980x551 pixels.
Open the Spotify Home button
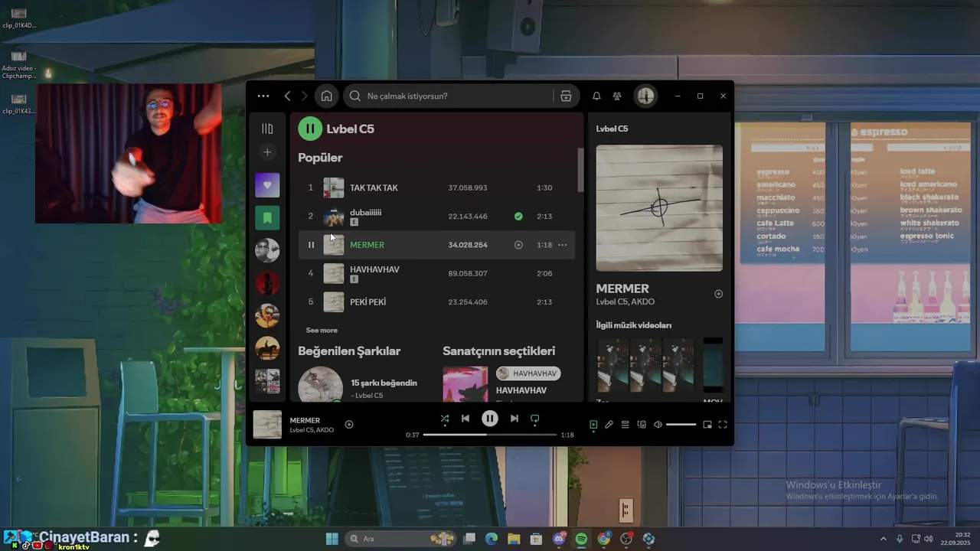[326, 96]
